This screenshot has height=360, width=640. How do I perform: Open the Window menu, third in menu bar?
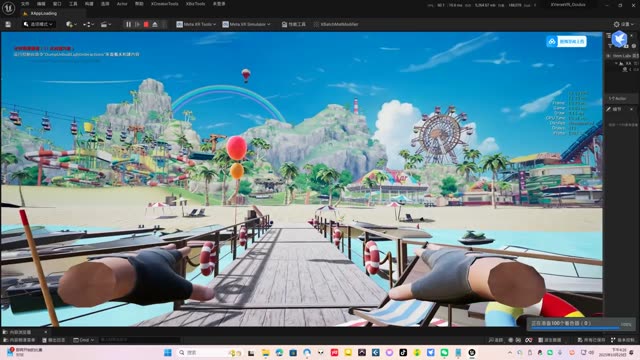(57, 4)
